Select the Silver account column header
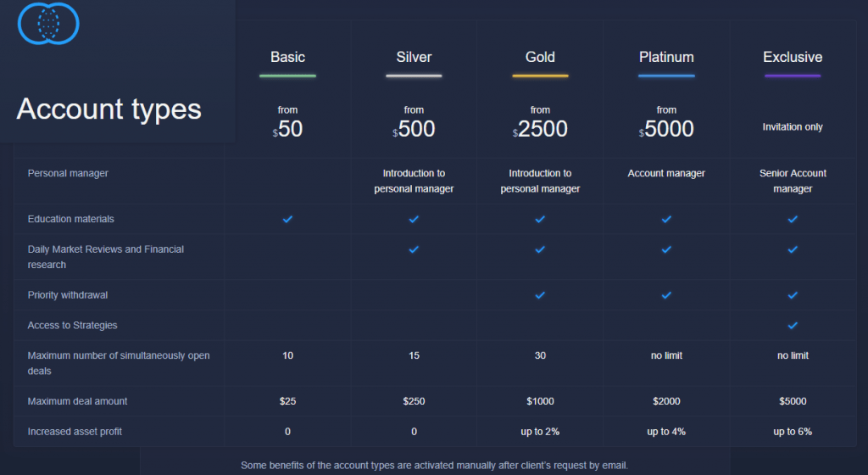 414,58
